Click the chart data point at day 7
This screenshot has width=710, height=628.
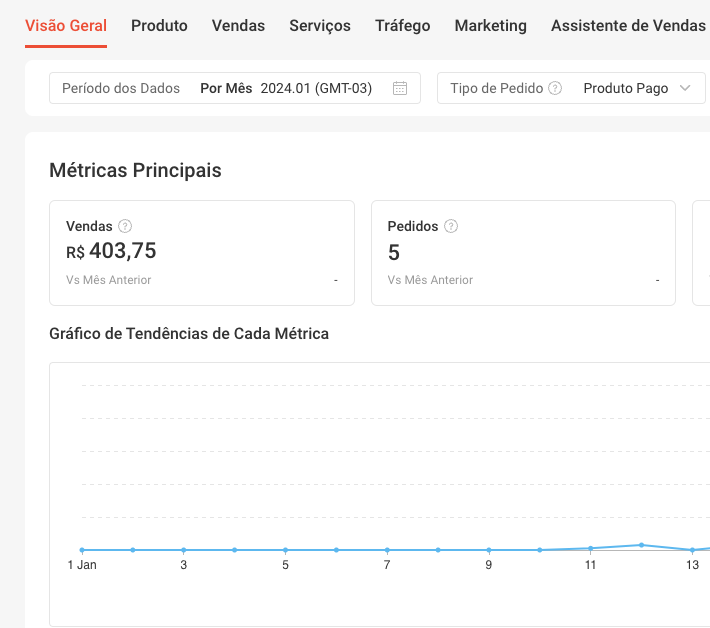[387, 550]
